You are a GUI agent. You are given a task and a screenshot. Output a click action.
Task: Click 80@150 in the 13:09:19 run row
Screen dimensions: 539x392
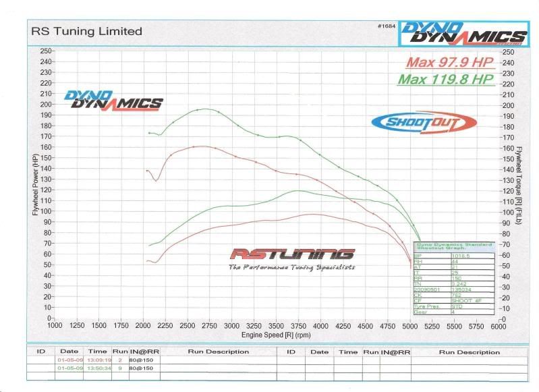click(x=141, y=360)
